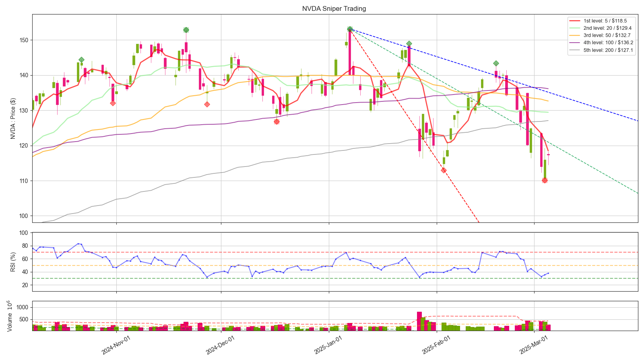Click the green diamond at the late-November high
Screen dimensions: 644x362
(x=186, y=30)
